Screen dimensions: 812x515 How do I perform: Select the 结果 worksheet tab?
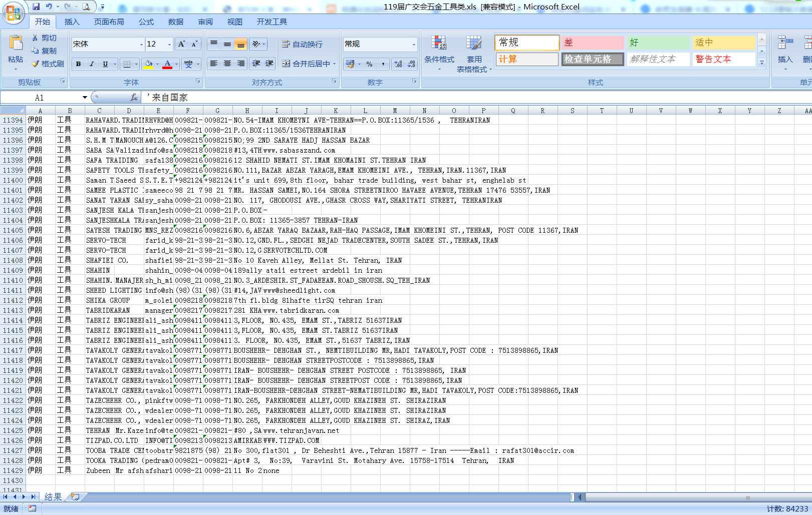tap(53, 496)
